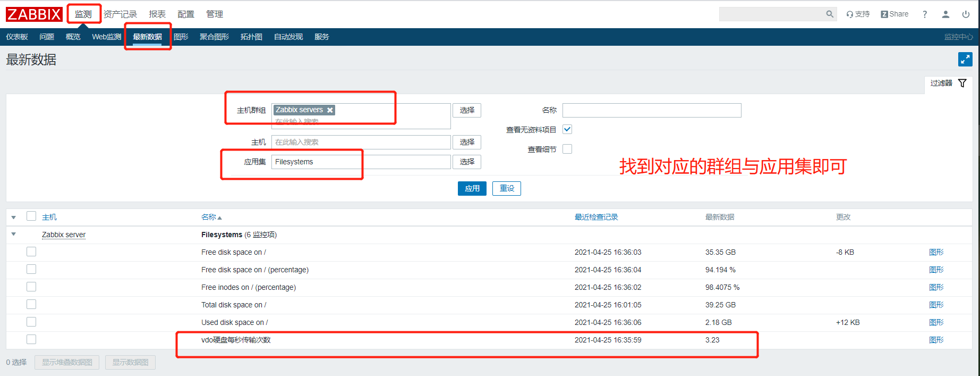Open 图形 graph link for Total disk space
This screenshot has width=980, height=376.
pyautogui.click(x=936, y=305)
